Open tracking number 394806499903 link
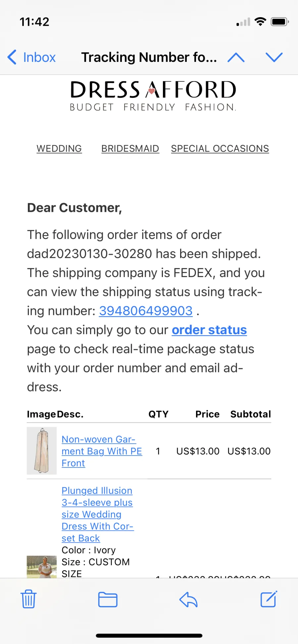The width and height of the screenshot is (298, 644). tap(146, 311)
